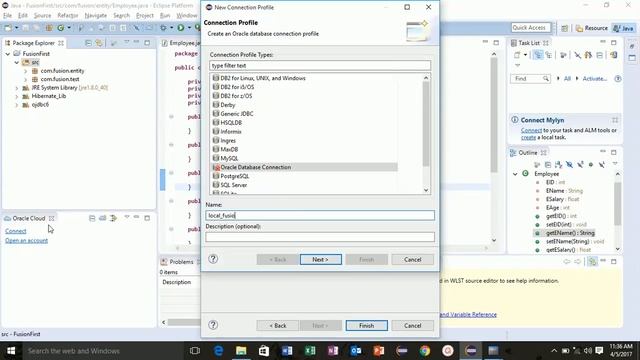Toggle Hide Non-Public Members in Outline toolbar

[x=591, y=164]
